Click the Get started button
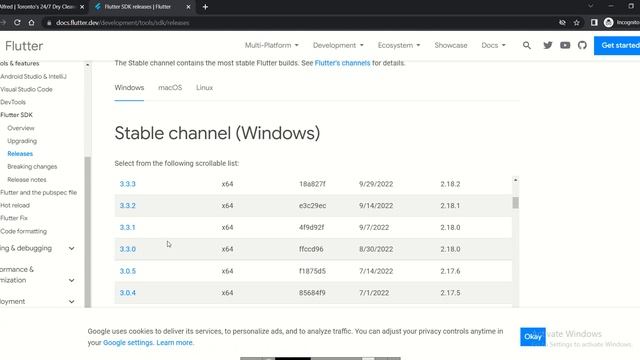640x360 pixels. [618, 45]
